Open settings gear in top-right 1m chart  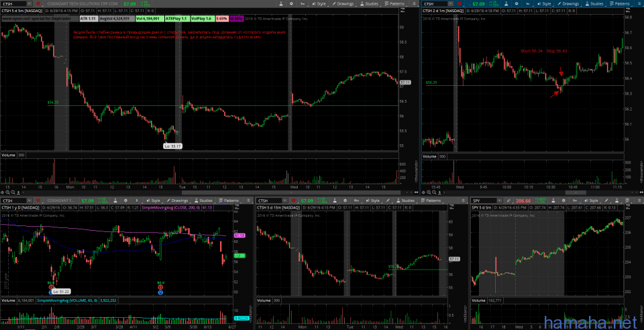517,4
